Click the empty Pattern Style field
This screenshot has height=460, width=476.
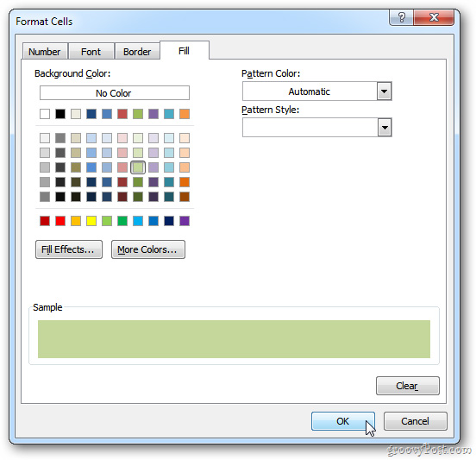310,128
